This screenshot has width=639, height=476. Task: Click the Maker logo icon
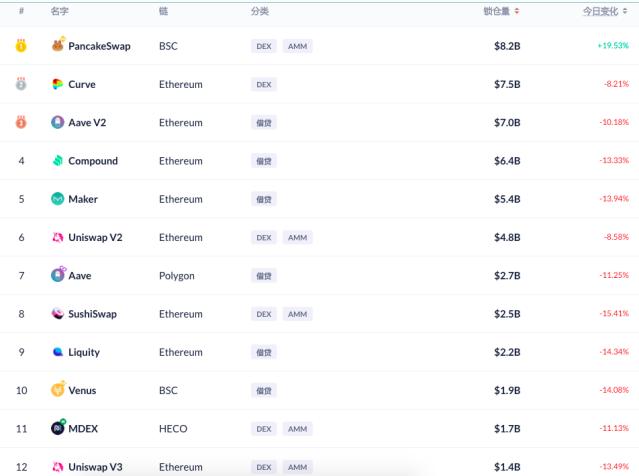(x=58, y=199)
